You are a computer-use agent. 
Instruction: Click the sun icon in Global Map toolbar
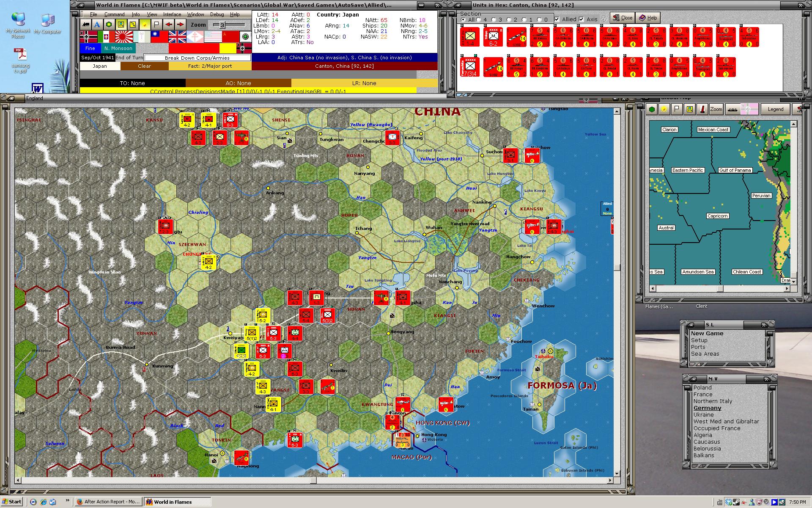[x=664, y=109]
